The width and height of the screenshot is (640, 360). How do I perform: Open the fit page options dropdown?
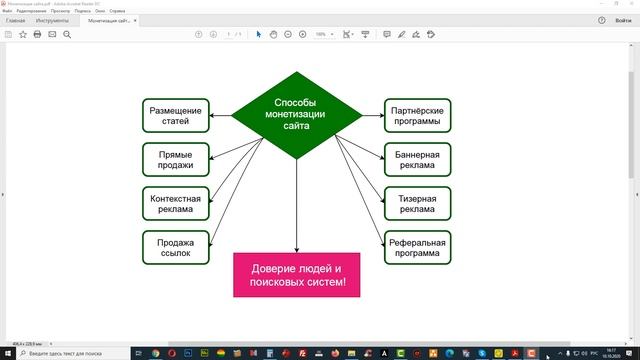tap(348, 34)
